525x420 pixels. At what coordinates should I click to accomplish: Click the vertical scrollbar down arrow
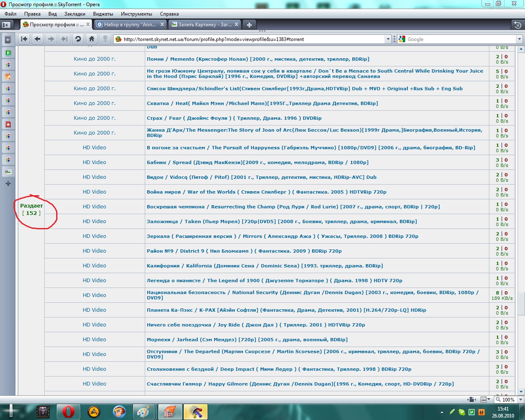[x=521, y=392]
